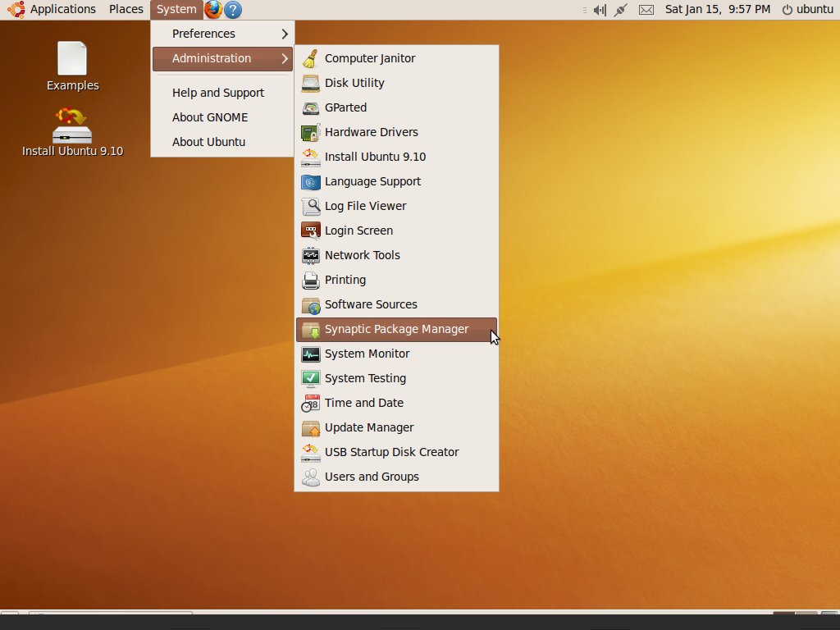Click the Time and Date label
This screenshot has width=840, height=630.
[x=363, y=404]
